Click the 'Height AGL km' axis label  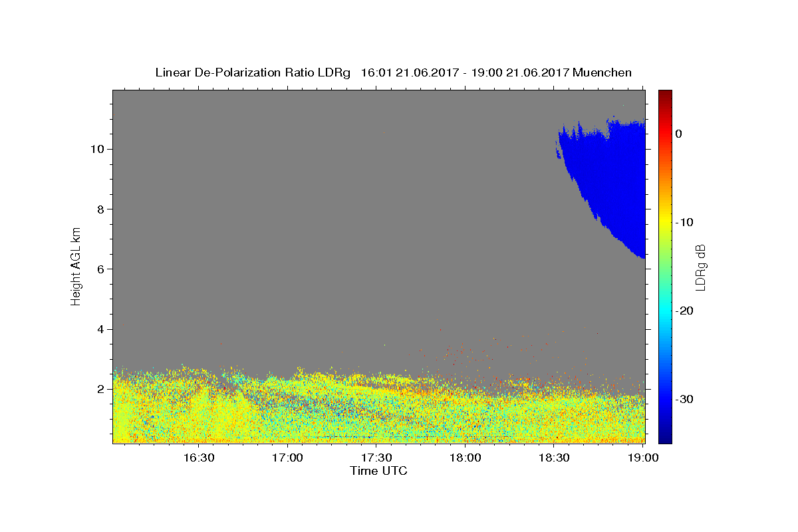[x=76, y=267]
